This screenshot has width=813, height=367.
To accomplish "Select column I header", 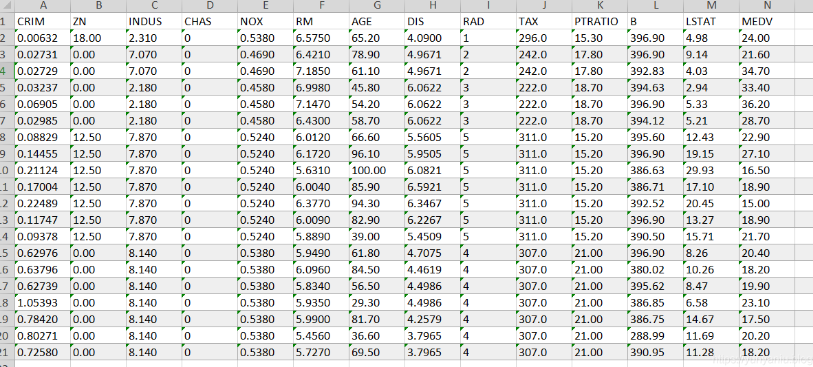I will click(x=488, y=6).
